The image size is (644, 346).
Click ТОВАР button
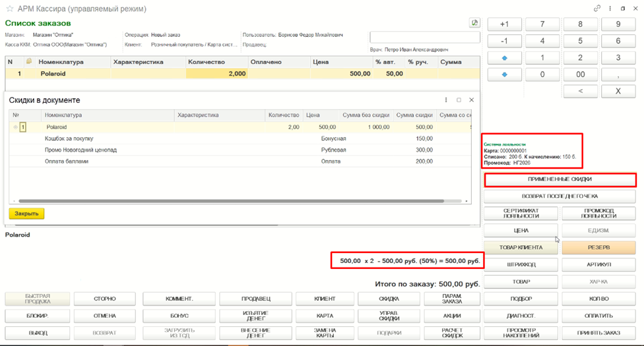521,282
